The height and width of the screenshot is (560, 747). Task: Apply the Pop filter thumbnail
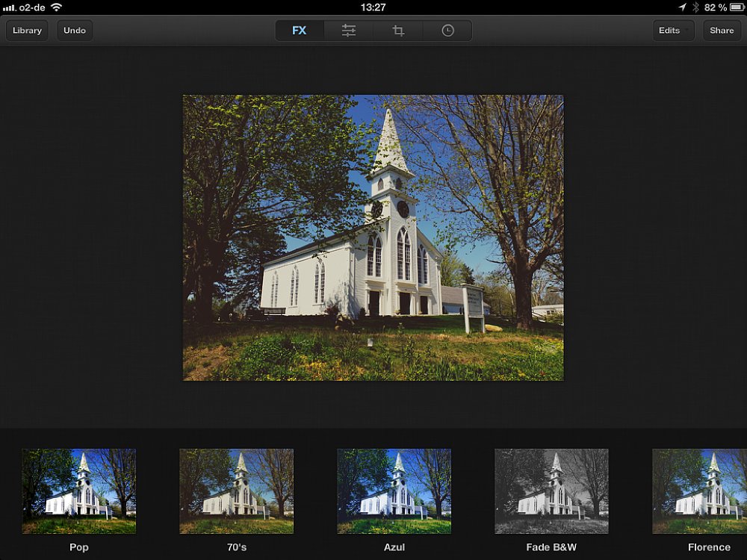coord(79,491)
